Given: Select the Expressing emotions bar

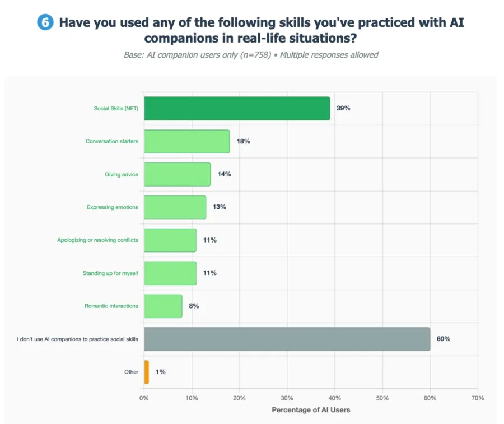Looking at the screenshot, I should (175, 207).
